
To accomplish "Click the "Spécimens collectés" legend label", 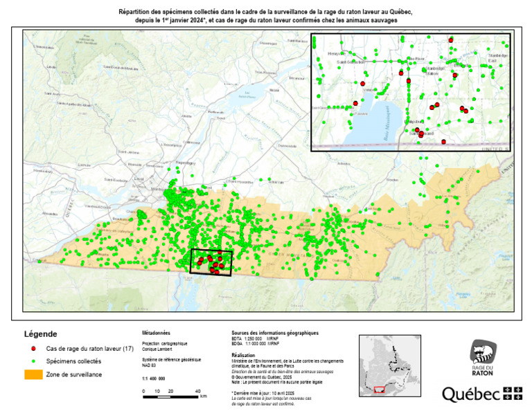I will click(x=73, y=361).
